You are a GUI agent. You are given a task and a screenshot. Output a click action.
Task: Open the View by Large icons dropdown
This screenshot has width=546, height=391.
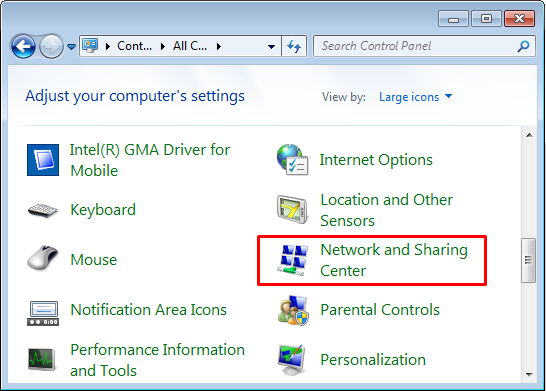click(x=415, y=97)
